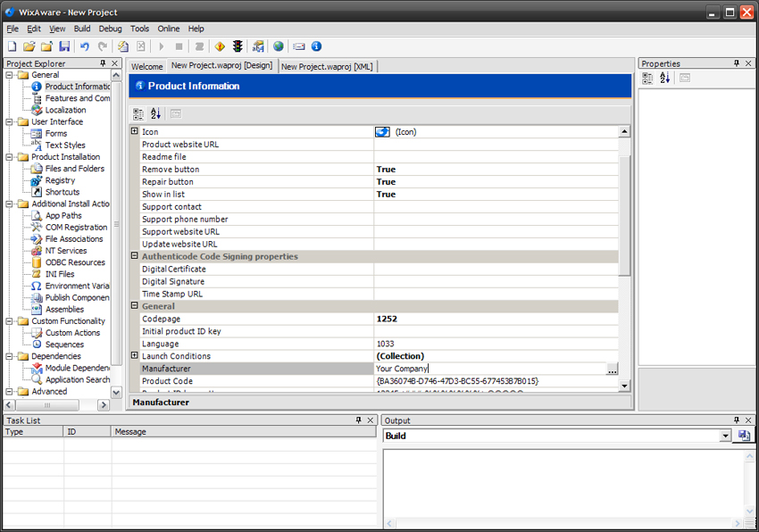
Task: Select Forms under User Interface
Action: (x=56, y=134)
